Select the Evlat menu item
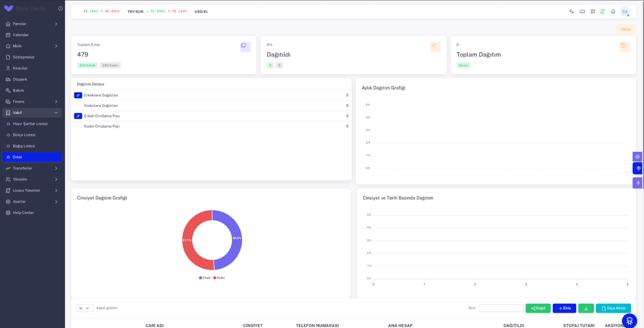This screenshot has height=328, width=644. pos(32,157)
